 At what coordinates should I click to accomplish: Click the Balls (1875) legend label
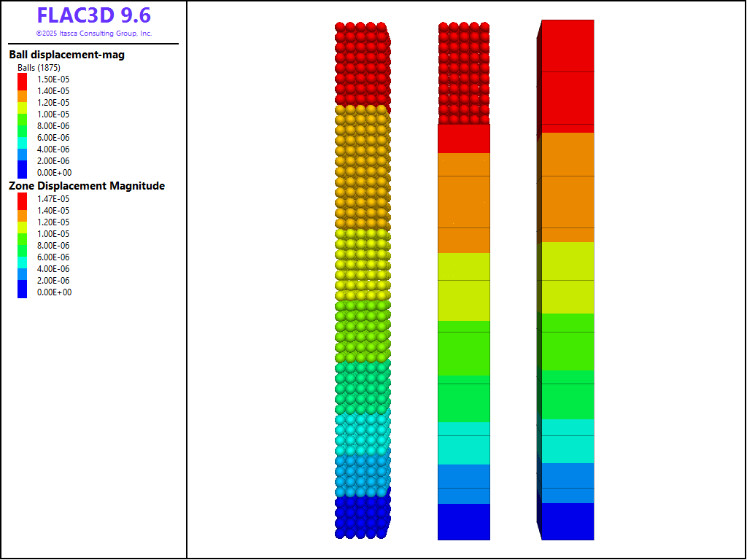click(39, 68)
